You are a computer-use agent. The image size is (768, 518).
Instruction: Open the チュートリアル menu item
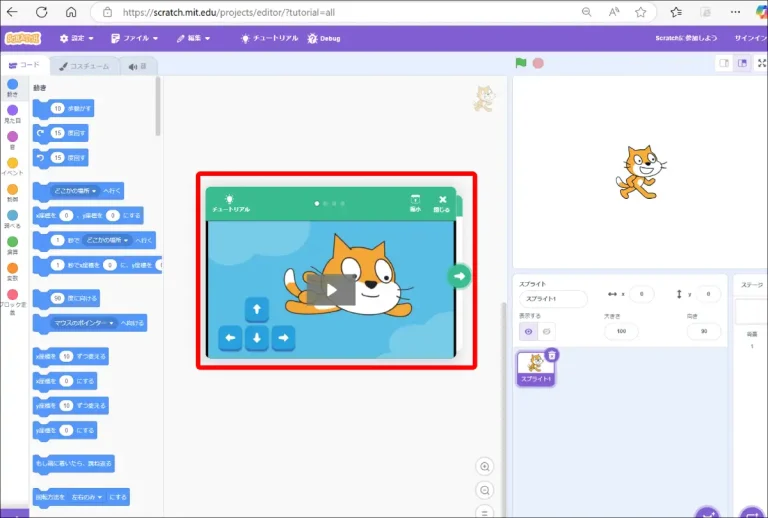pyautogui.click(x=269, y=38)
